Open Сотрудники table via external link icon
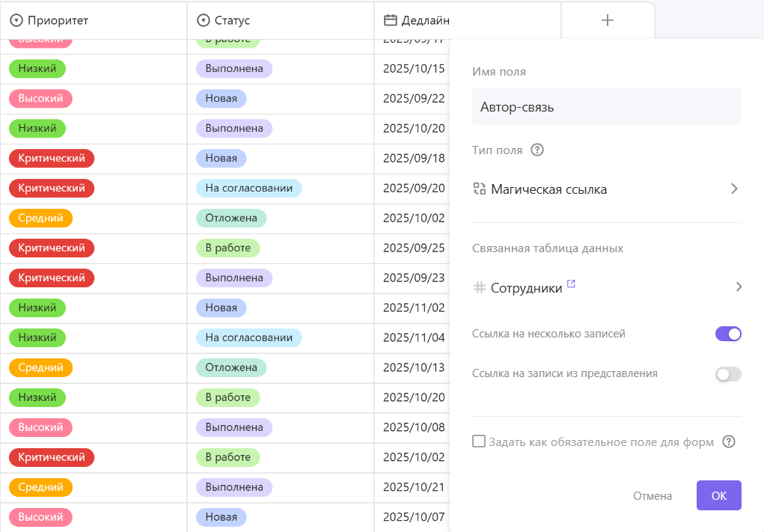This screenshot has width=764, height=532. (571, 284)
